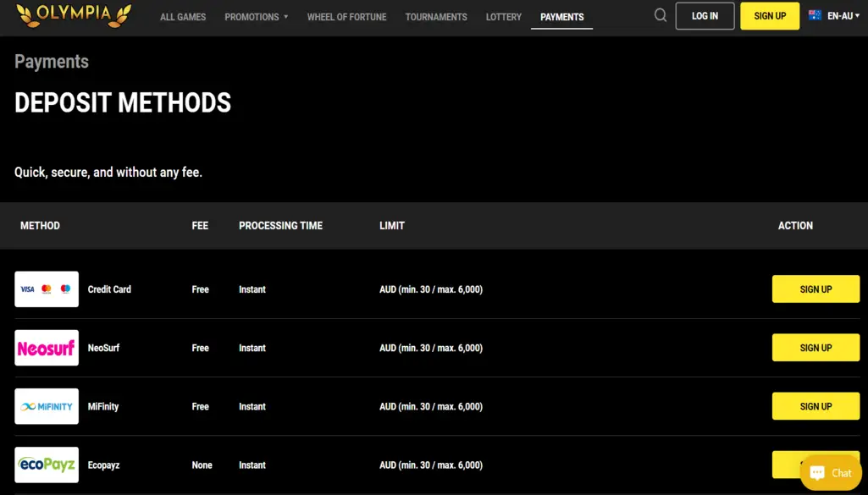Screen dimensions: 868x495
Task: Click the Neosurf logo
Action: [47, 348]
